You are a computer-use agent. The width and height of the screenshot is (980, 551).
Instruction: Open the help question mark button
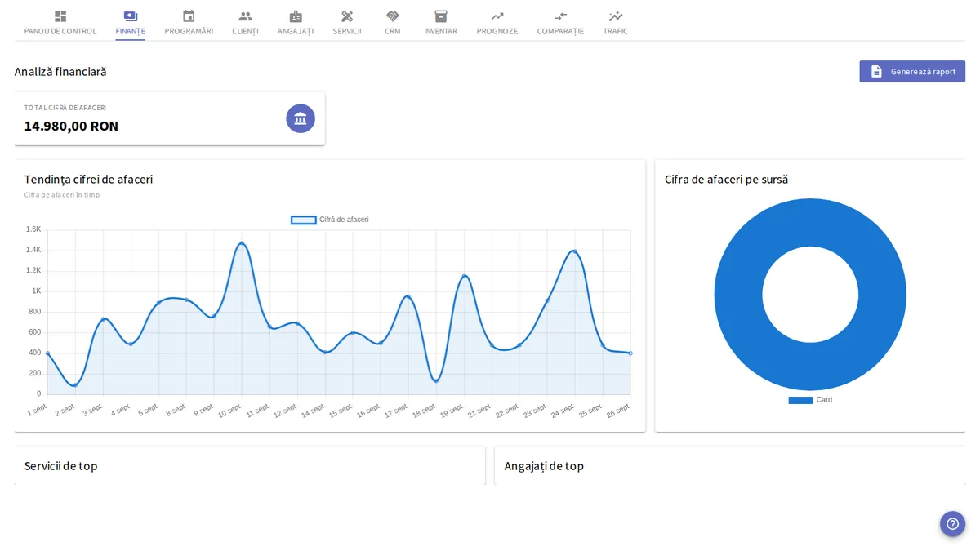coord(952,524)
